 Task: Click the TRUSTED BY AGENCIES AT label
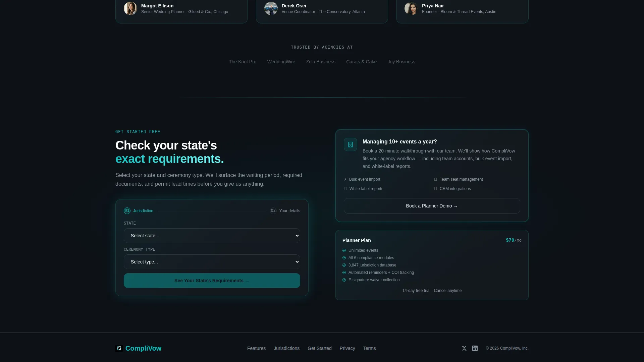(x=322, y=47)
